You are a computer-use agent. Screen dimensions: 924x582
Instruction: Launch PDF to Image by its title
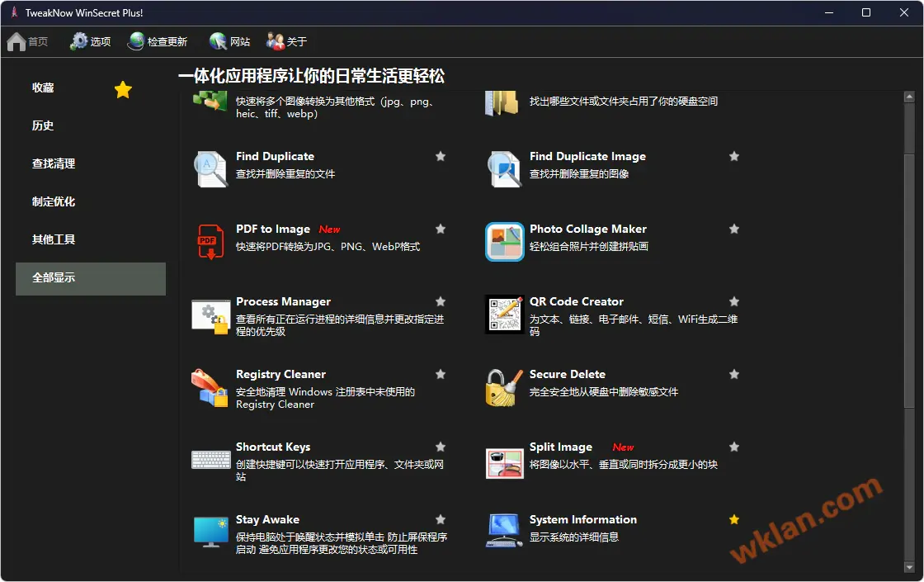click(273, 229)
